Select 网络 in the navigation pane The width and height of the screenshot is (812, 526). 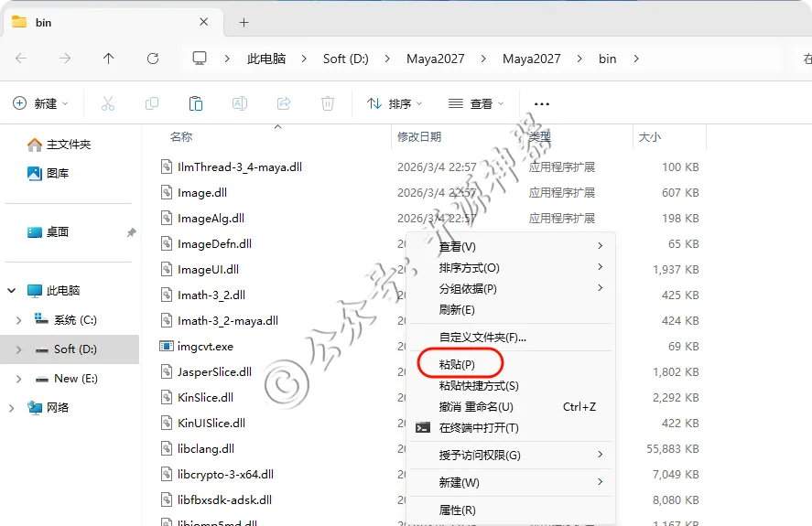[49, 407]
